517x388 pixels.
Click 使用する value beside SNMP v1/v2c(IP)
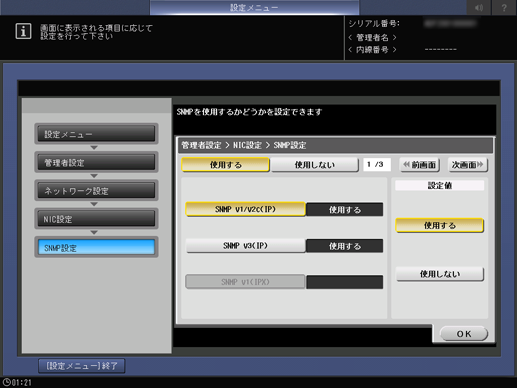coord(345,210)
